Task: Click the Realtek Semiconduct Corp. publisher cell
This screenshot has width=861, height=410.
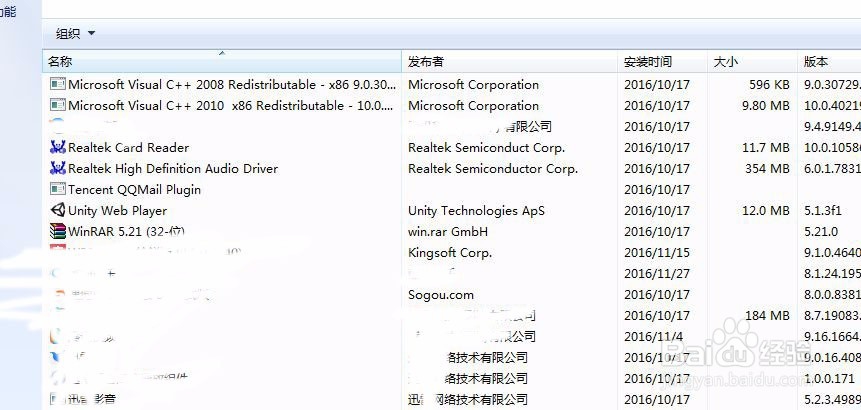Action: pyautogui.click(x=487, y=148)
